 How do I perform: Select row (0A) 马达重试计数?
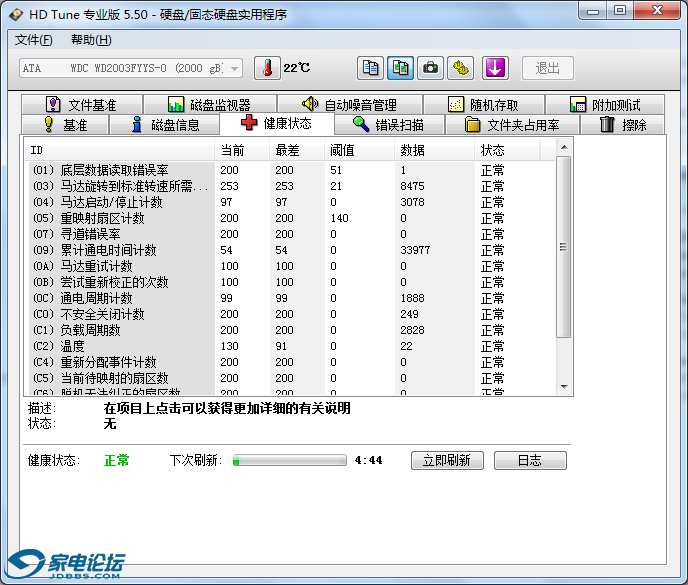click(x=292, y=266)
